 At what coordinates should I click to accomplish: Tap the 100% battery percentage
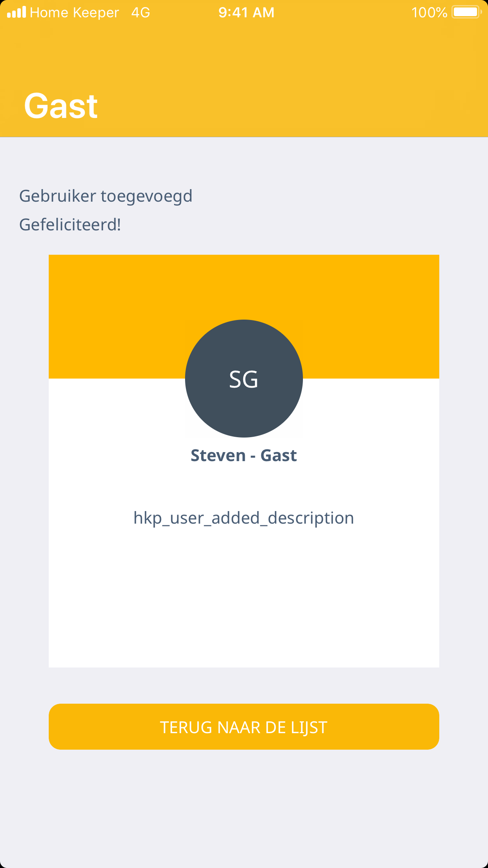[x=429, y=13]
